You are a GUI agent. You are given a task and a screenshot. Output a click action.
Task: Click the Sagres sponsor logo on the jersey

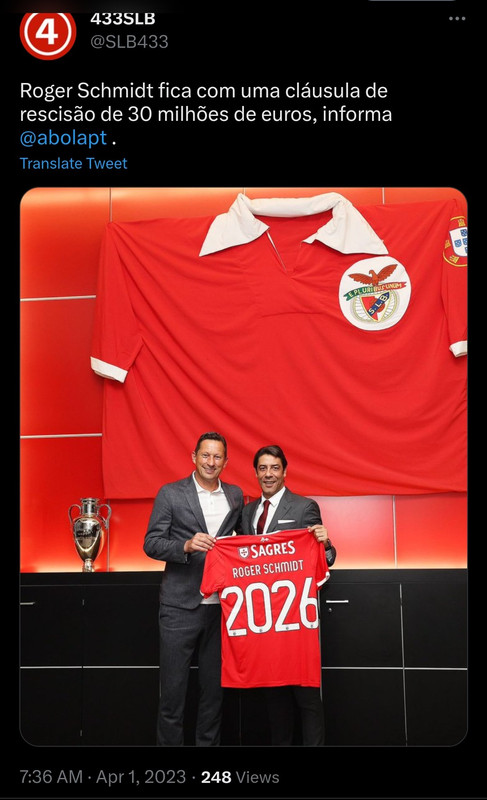[x=267, y=550]
